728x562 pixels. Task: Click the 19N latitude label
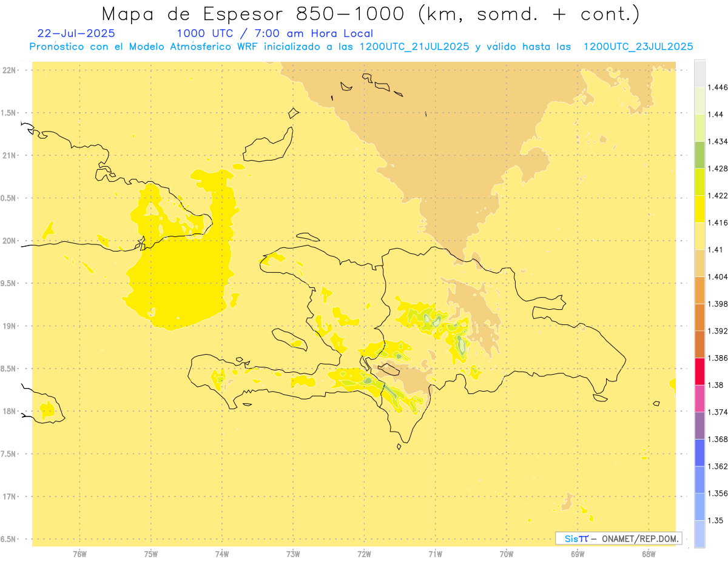pyautogui.click(x=8, y=326)
